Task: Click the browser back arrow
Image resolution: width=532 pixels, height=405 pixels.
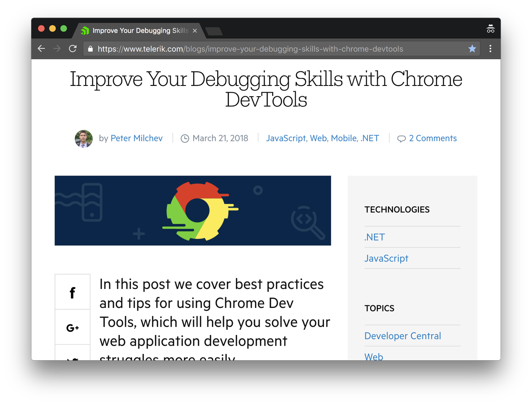Action: point(41,49)
